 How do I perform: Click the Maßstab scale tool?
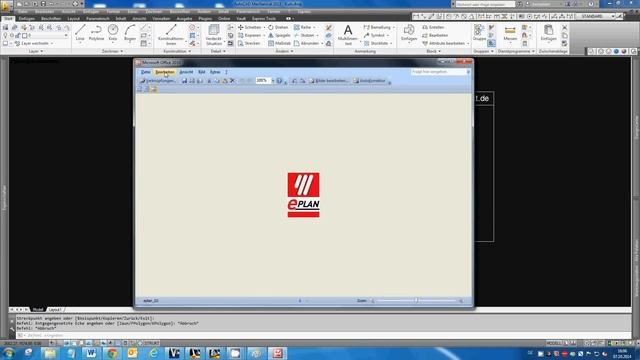pyautogui.click(x=280, y=43)
